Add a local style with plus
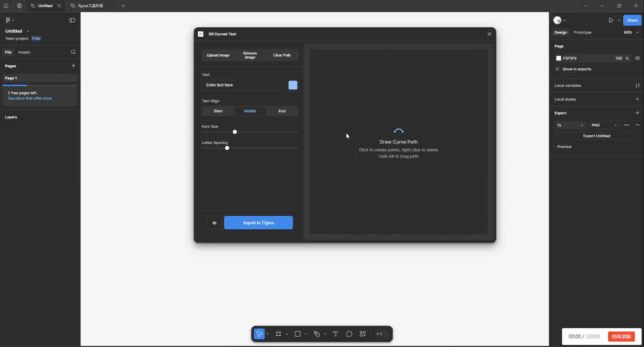Viewport: 644px width, 347px height. pyautogui.click(x=637, y=99)
